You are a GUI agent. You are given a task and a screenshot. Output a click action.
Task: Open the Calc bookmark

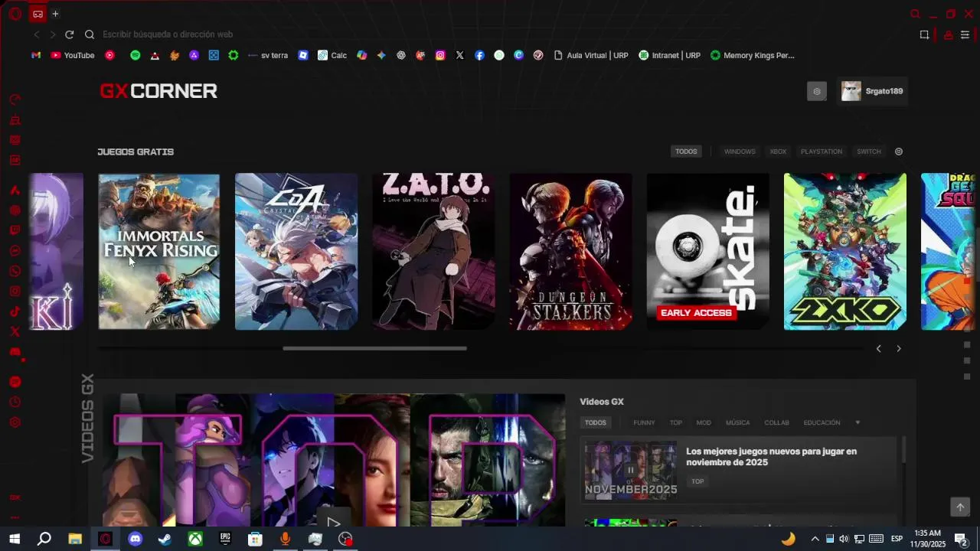[332, 55]
